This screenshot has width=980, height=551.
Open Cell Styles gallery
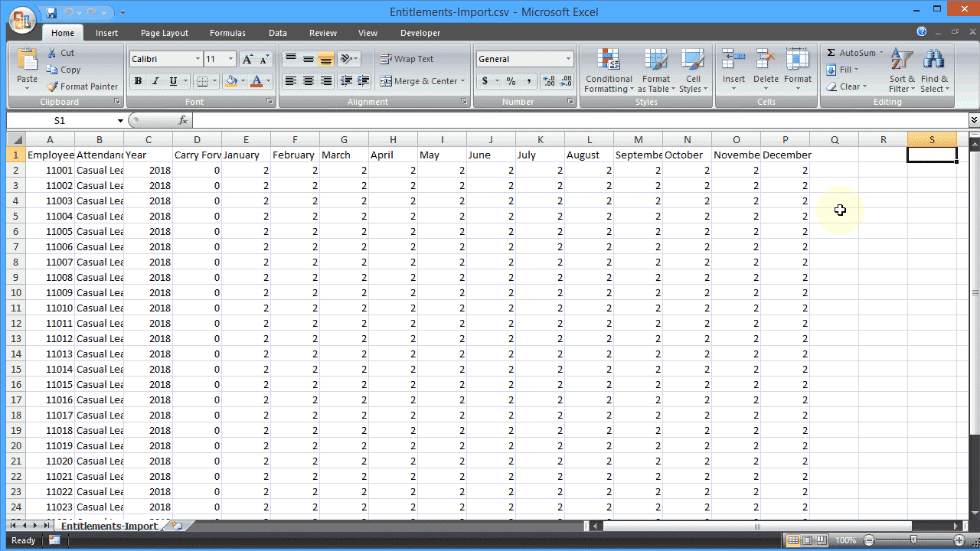coord(693,70)
